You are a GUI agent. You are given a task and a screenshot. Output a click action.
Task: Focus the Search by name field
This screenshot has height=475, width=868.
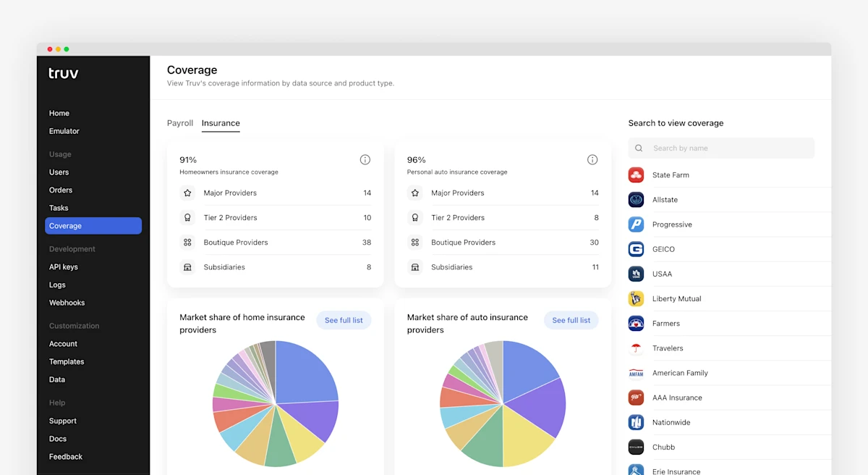tap(721, 148)
